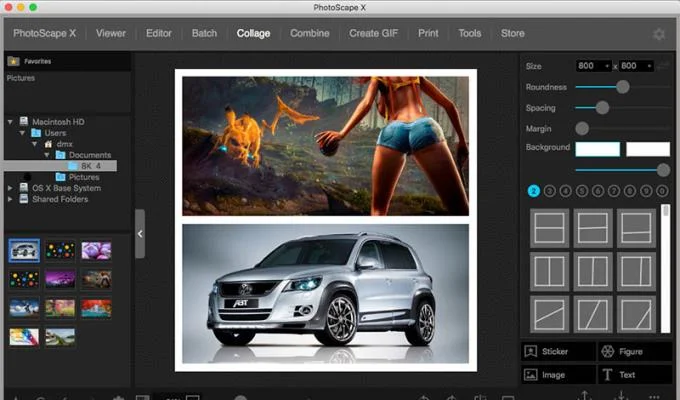Collapse the Macintosh HD tree node
680x400 pixels.
pos(10,122)
